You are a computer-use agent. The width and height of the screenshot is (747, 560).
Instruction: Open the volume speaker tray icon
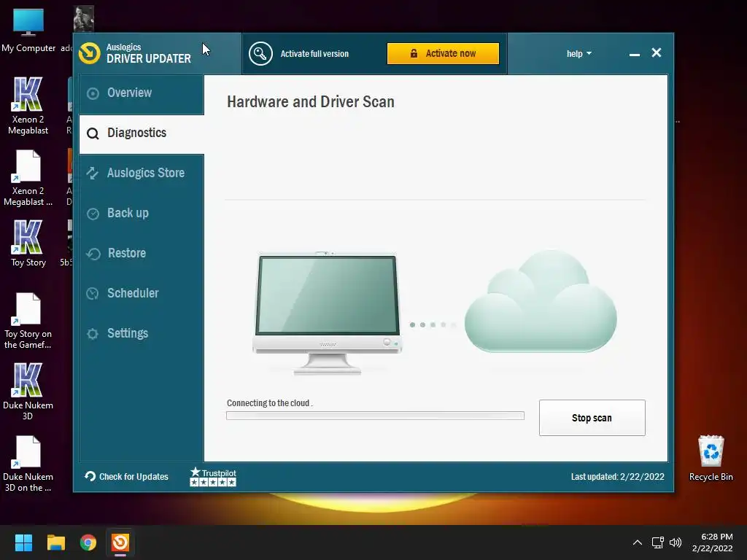click(676, 542)
